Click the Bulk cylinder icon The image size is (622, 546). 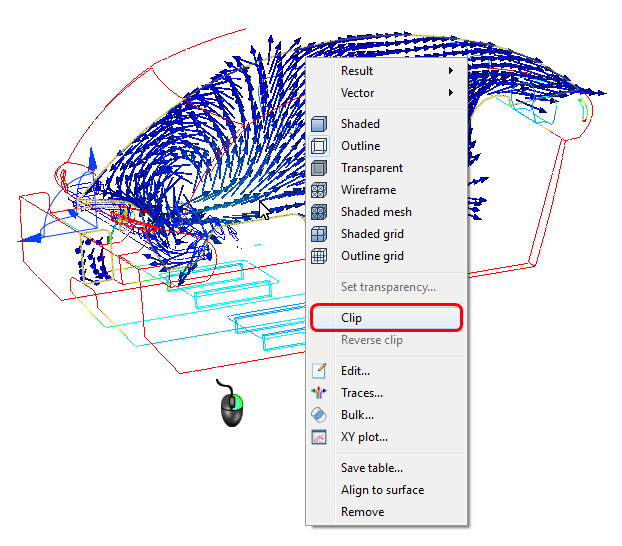coord(319,415)
